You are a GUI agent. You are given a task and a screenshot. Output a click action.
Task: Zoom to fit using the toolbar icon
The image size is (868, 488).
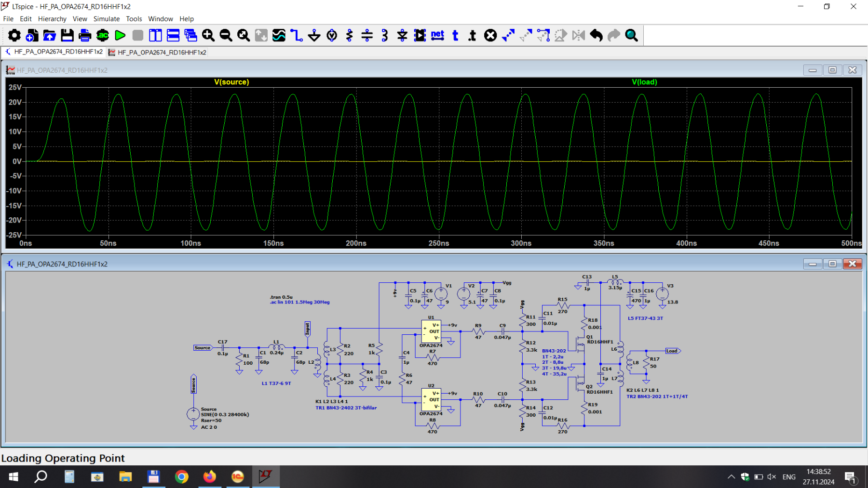[x=244, y=35]
